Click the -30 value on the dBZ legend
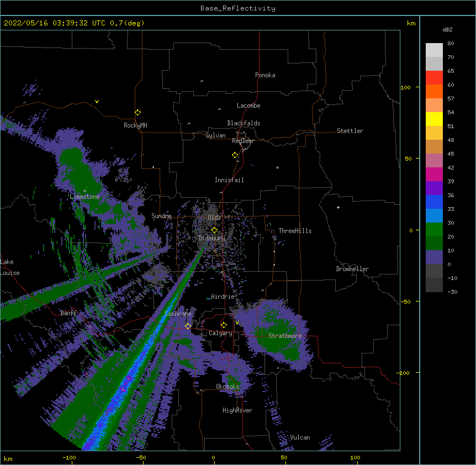 (x=452, y=292)
